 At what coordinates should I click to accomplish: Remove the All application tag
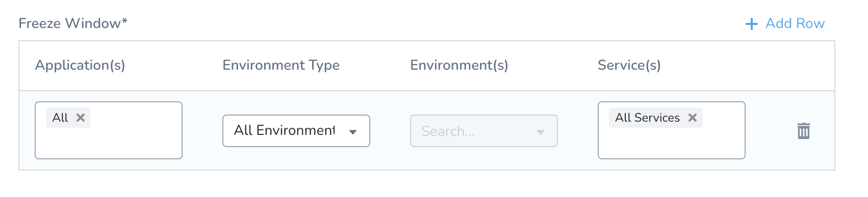(x=81, y=118)
